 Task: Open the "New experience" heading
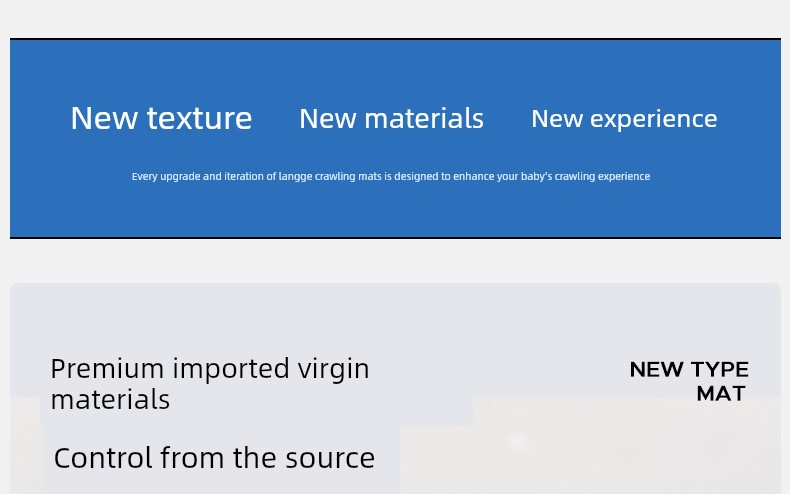[624, 118]
